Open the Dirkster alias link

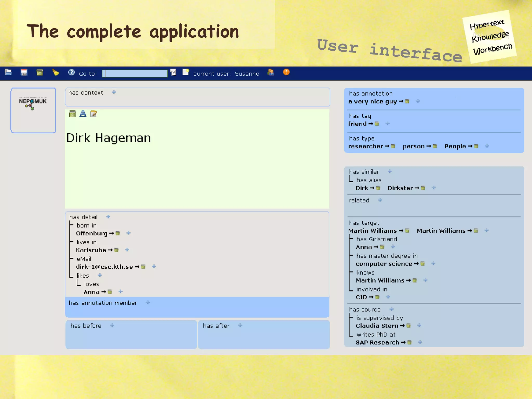(x=400, y=188)
